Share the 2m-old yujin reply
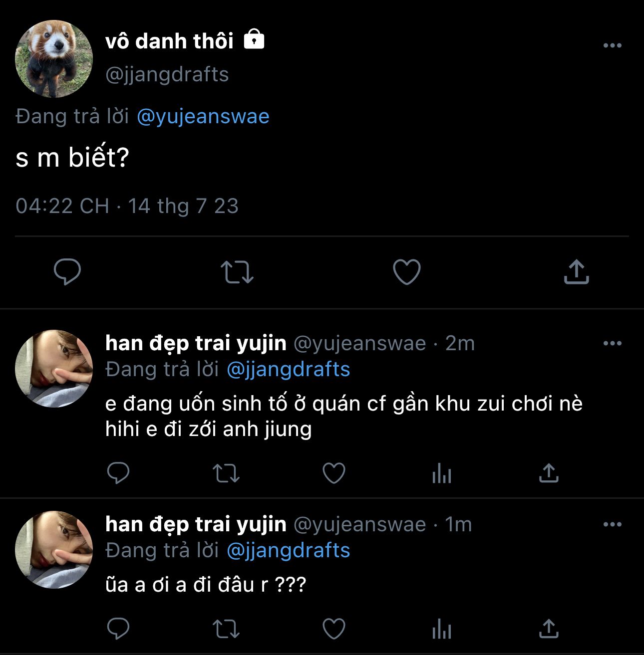The image size is (644, 655). coord(549,473)
